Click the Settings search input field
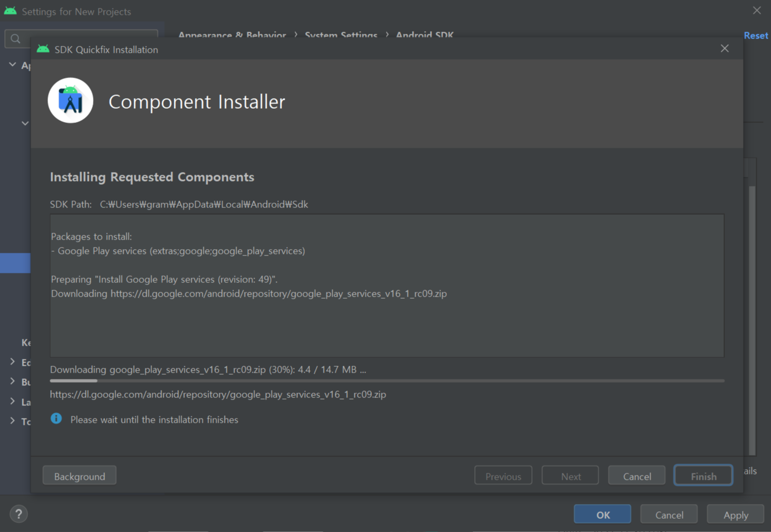Screen dimensions: 771x532 [x=82, y=39]
